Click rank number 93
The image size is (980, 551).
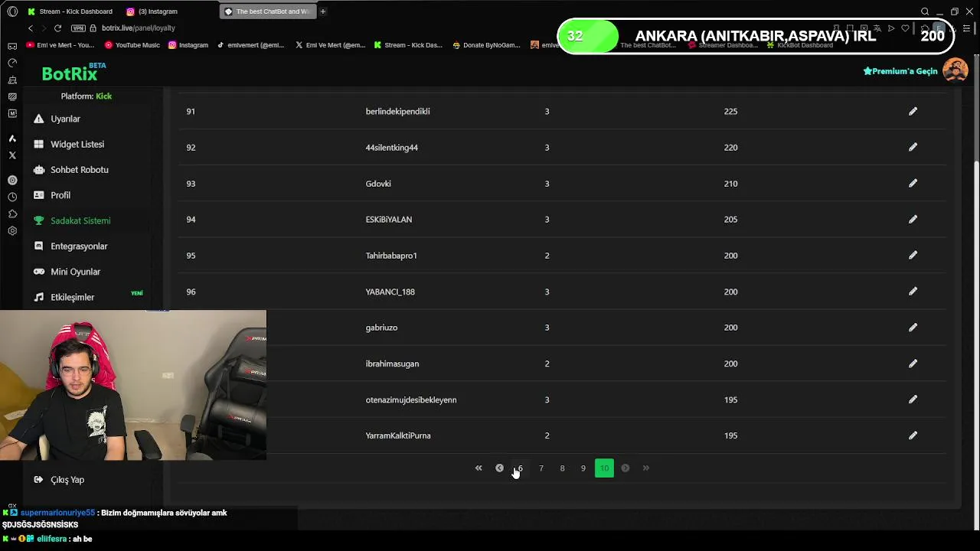click(191, 183)
